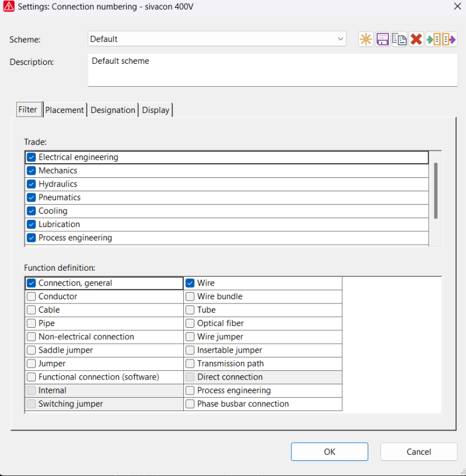Enable the Pipe checkbox

(32, 323)
